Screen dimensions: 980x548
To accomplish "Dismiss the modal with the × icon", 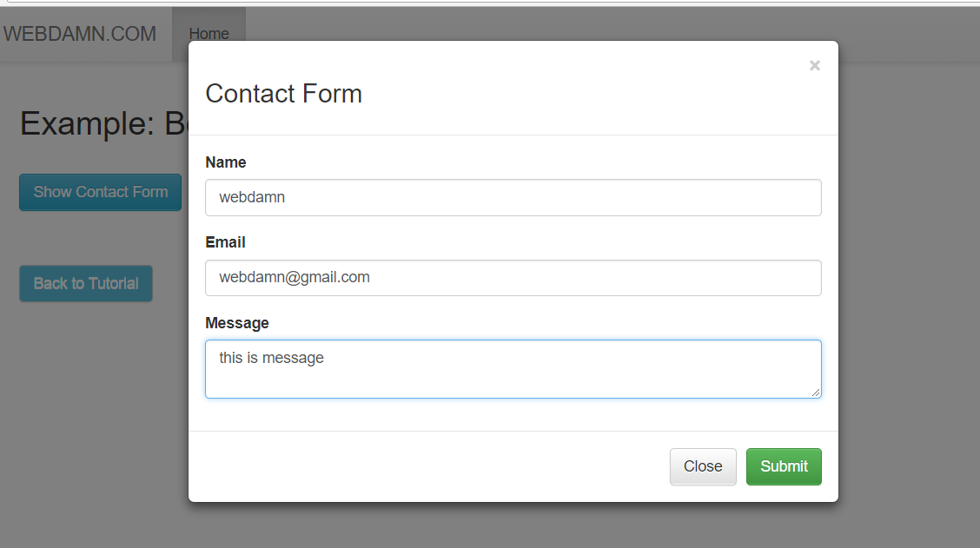I will point(814,66).
